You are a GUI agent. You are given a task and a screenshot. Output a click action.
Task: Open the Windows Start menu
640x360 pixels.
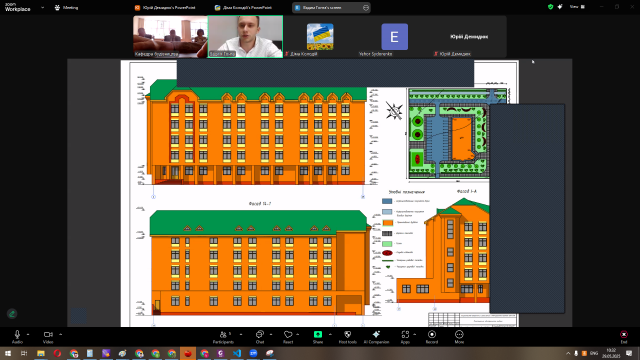coord(8,353)
